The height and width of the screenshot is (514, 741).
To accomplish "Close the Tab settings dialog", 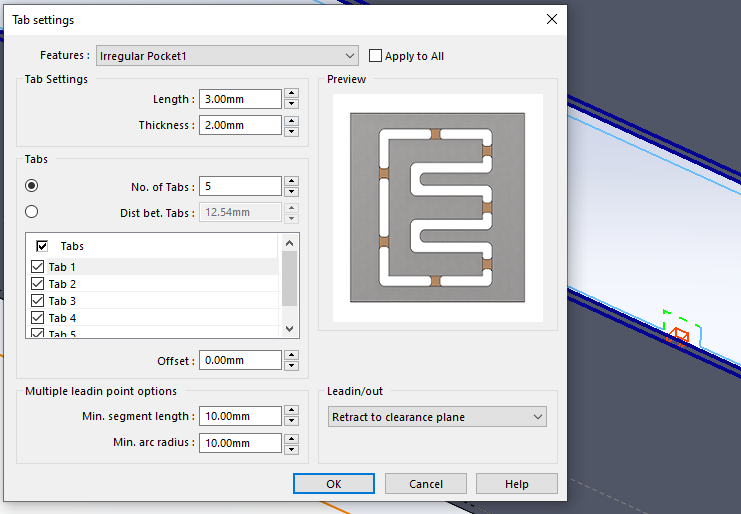I will click(551, 19).
